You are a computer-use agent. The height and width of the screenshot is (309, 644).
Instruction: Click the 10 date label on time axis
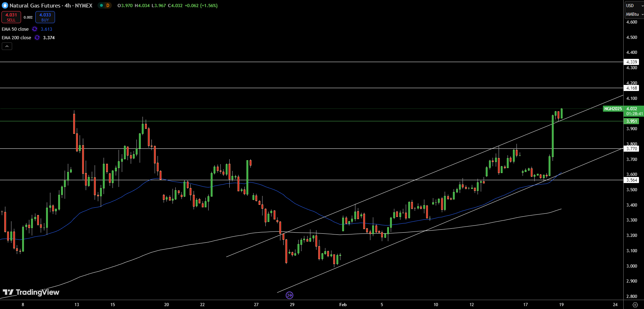436,305
